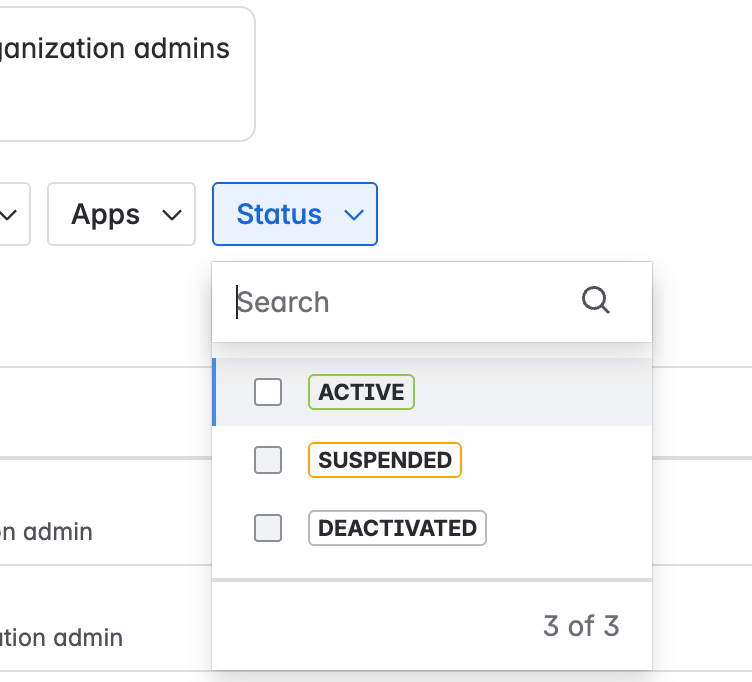Collapse the Status filter dropdown
Image resolution: width=752 pixels, height=682 pixels.
tap(294, 214)
